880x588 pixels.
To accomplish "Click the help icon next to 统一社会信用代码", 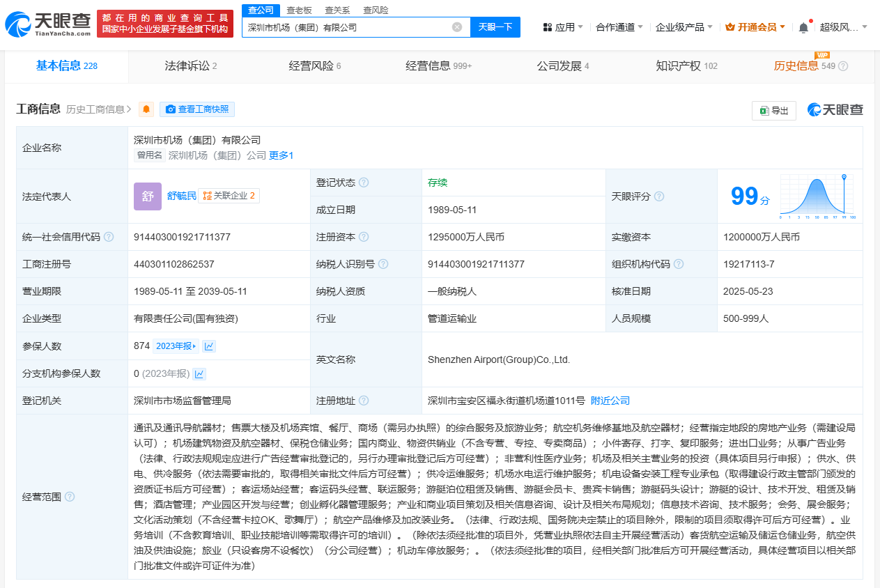I will (109, 237).
